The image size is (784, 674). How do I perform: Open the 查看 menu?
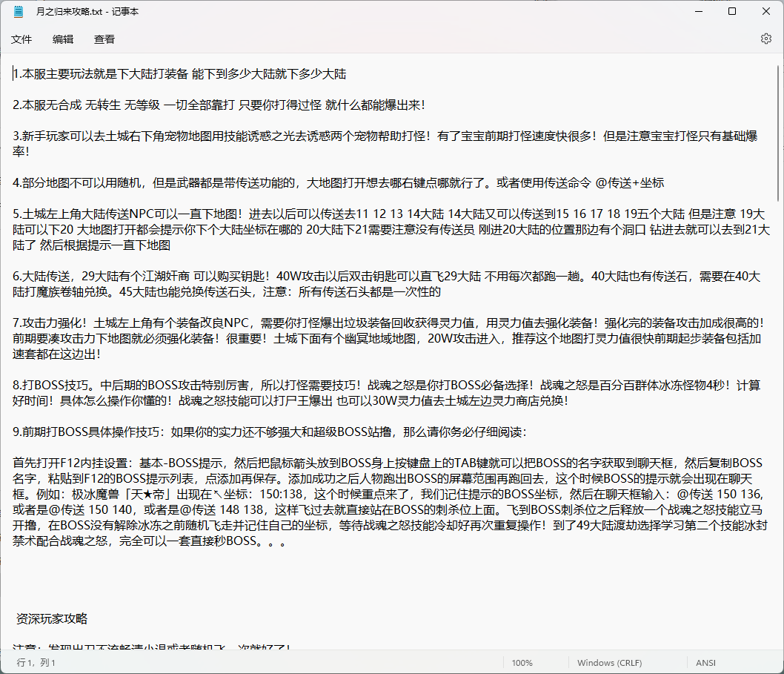104,39
